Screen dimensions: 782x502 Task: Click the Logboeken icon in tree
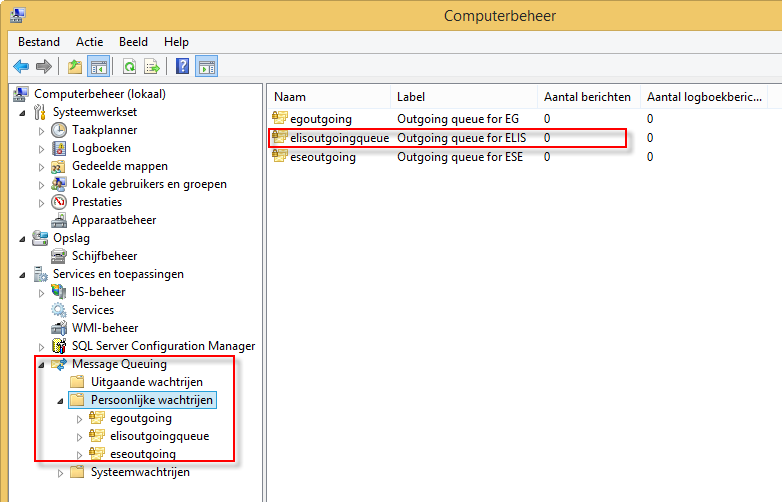[59, 148]
